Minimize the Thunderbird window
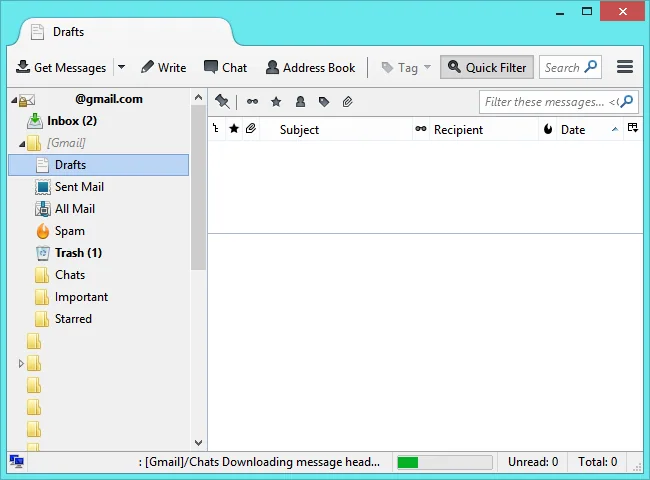 560,13
